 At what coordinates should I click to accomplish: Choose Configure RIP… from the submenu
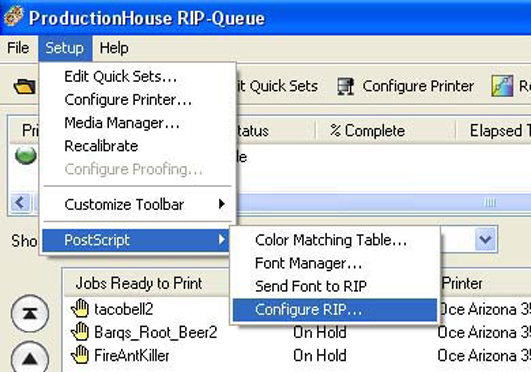tap(335, 310)
